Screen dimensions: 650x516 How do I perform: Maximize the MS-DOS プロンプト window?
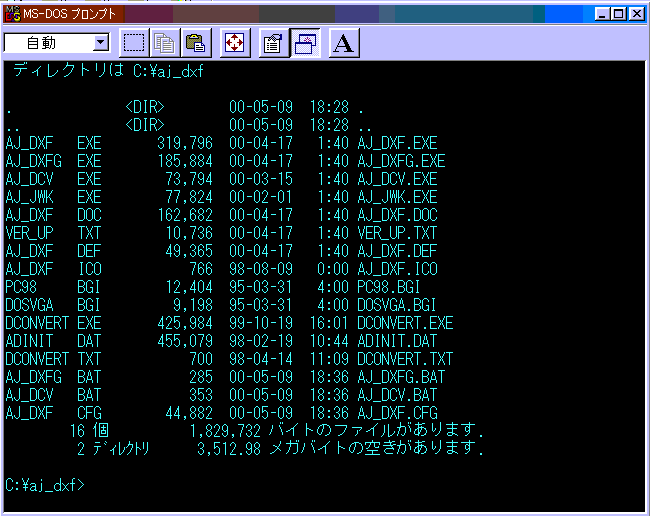[x=618, y=14]
